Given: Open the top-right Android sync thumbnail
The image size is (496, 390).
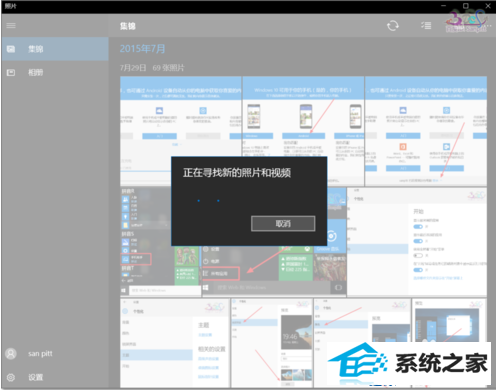Looking at the screenshot, I should click(x=426, y=131).
